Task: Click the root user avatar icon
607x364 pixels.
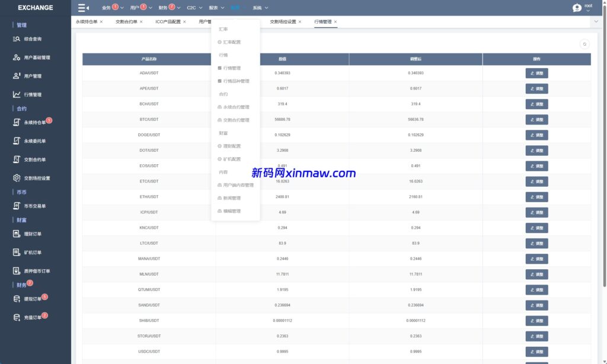Action: point(577,8)
